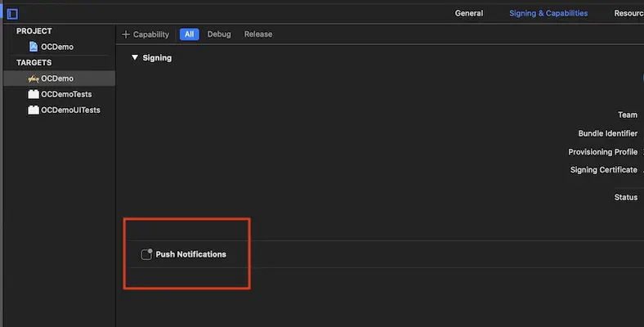Image resolution: width=644 pixels, height=327 pixels.
Task: Click the Signing section heading
Action: (157, 58)
